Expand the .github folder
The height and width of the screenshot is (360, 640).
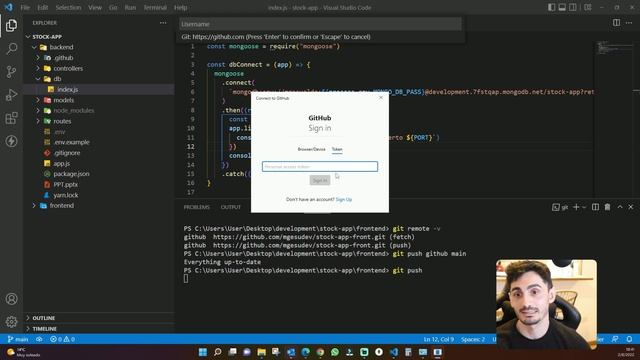38,58
